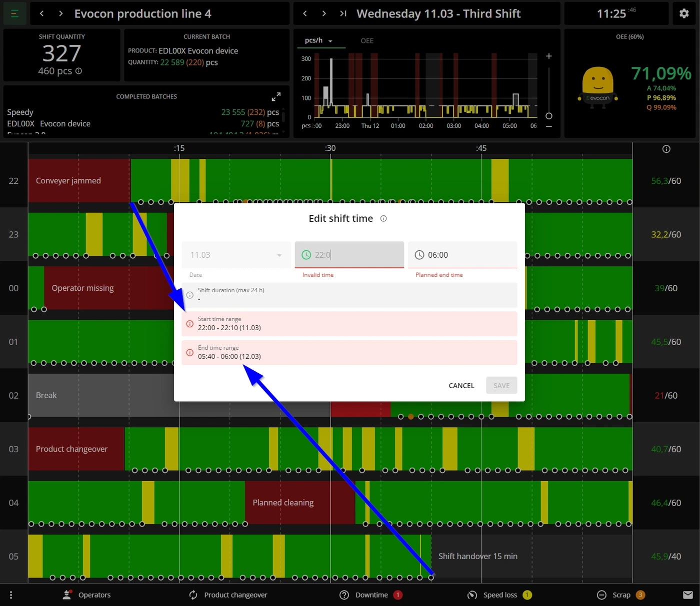Open the hamburger menu icon

[x=14, y=13]
